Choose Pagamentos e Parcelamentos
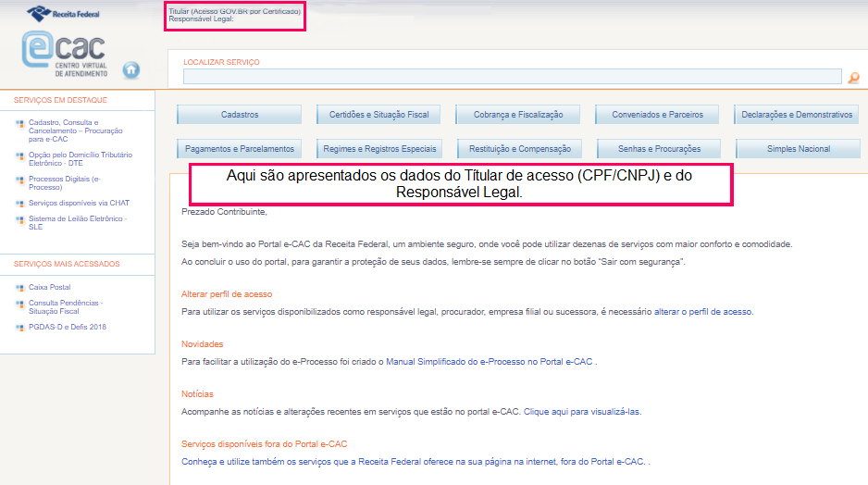868x485 pixels. (240, 149)
